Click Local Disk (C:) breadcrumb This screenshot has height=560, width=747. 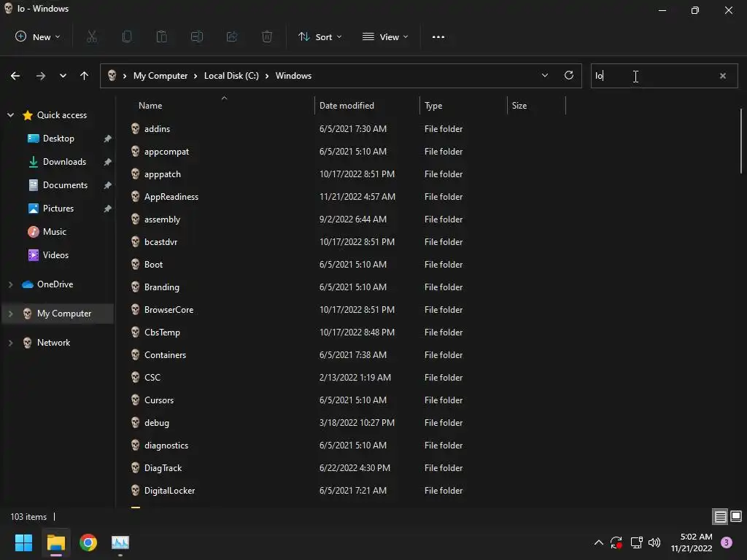(x=231, y=76)
